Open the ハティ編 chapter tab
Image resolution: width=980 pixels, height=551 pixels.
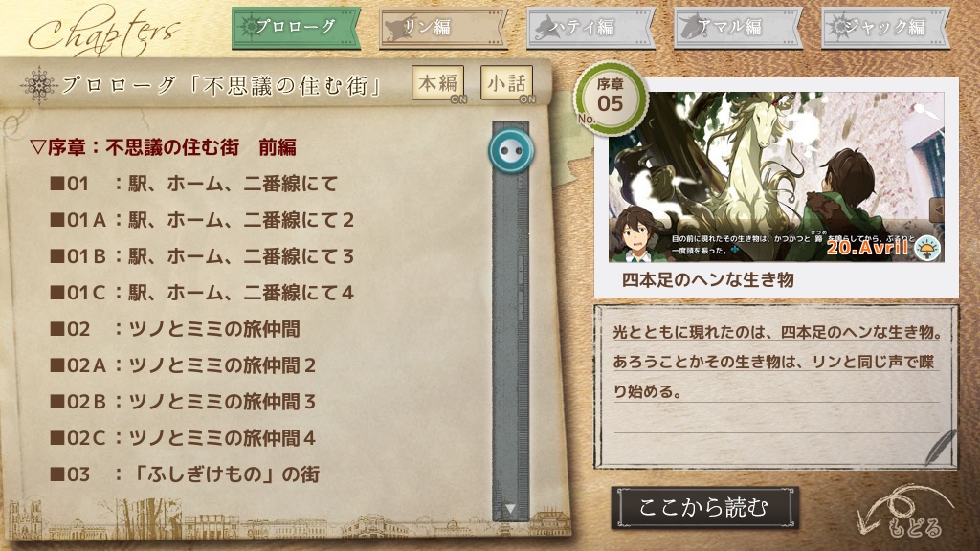[x=590, y=28]
